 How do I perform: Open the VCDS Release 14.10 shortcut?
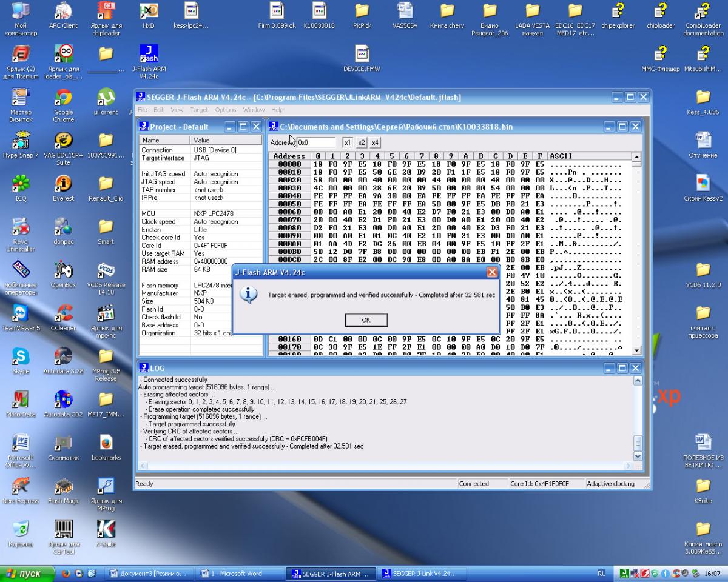tap(106, 270)
